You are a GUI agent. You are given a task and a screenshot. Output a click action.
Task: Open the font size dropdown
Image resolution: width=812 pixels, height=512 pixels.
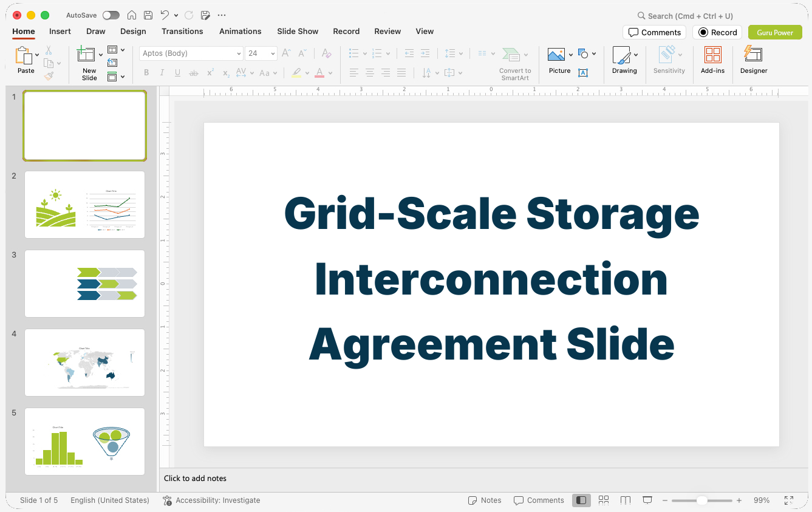click(273, 53)
